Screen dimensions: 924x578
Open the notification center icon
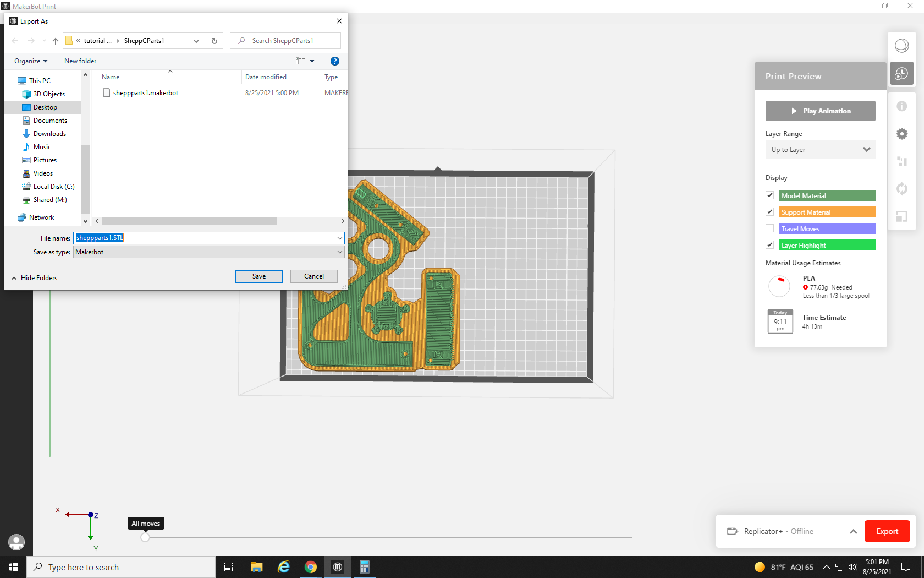(x=906, y=567)
